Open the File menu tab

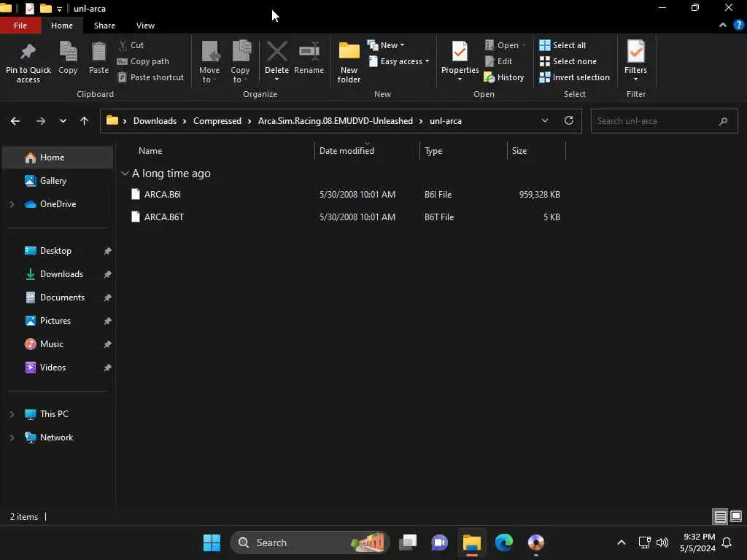(x=20, y=26)
